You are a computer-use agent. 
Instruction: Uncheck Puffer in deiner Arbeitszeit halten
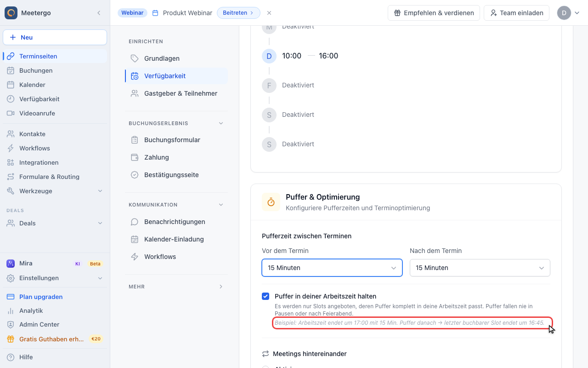click(266, 296)
